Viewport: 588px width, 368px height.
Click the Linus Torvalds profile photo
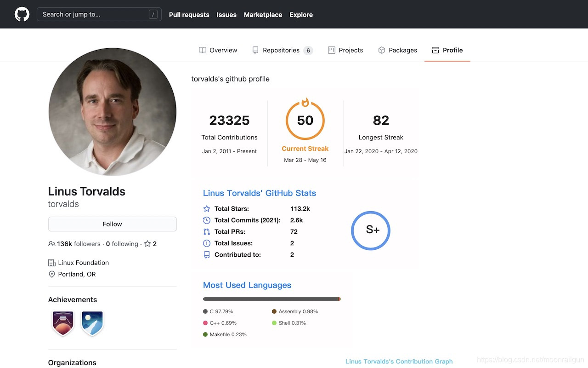click(x=113, y=112)
